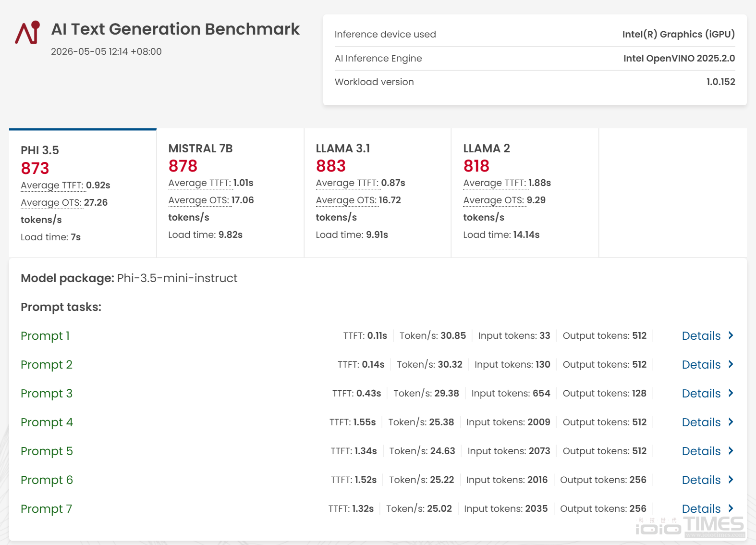Click the PHI 3.5 'Load time: 7s' text
Screen dimensions: 756x545
(51, 237)
